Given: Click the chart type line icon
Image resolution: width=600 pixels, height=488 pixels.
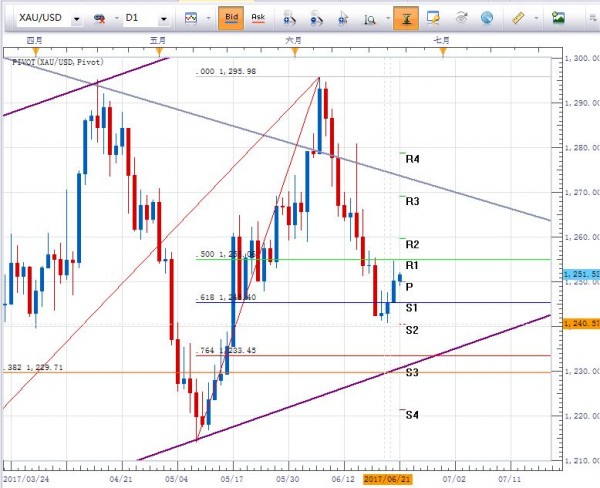Looking at the screenshot, I should (191, 18).
